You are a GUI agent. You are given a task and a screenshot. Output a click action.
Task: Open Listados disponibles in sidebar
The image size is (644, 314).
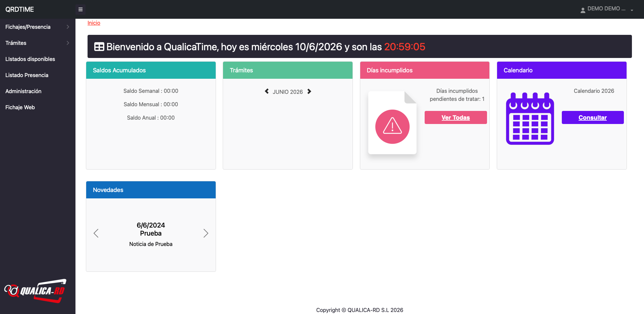point(30,59)
